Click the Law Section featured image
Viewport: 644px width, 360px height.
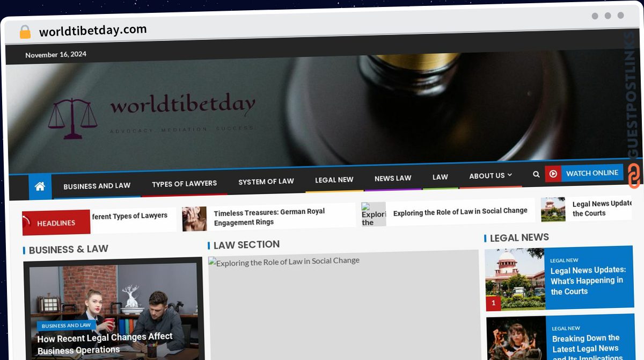[344, 305]
